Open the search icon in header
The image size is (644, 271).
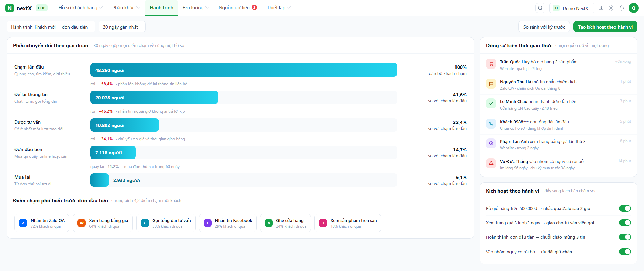point(540,8)
